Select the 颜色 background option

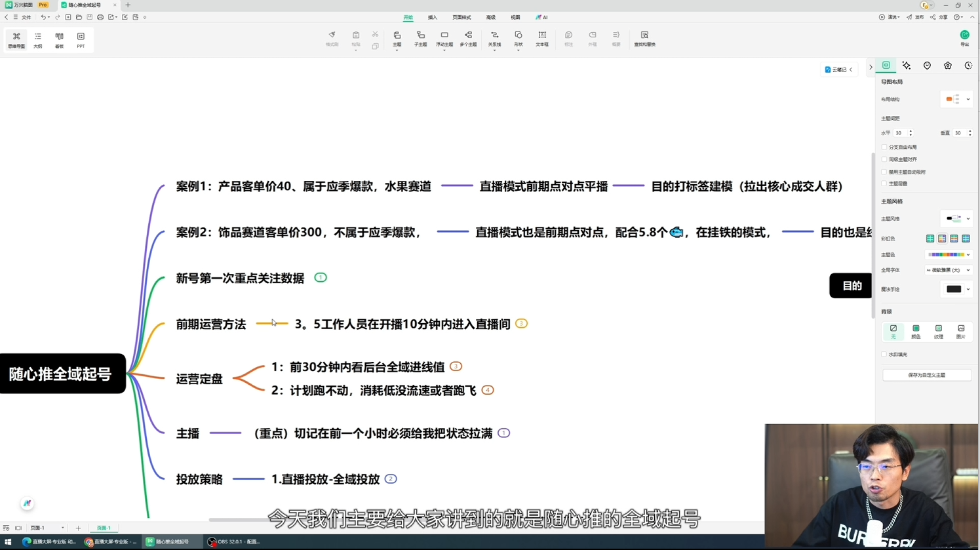916,332
